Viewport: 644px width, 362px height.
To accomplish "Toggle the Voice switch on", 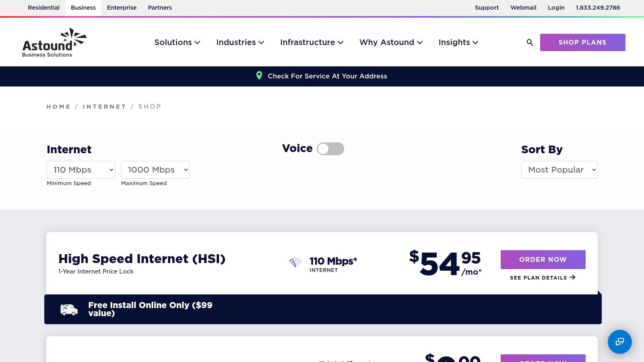I will click(330, 149).
